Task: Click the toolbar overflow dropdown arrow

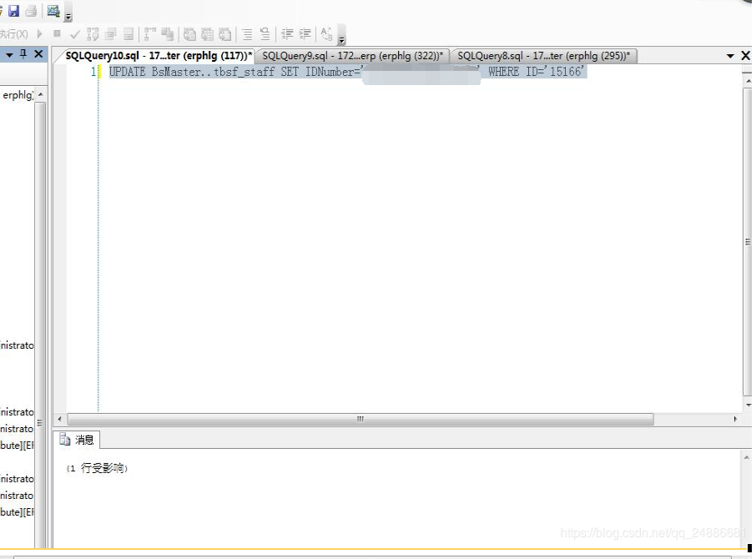Action: tap(340, 38)
